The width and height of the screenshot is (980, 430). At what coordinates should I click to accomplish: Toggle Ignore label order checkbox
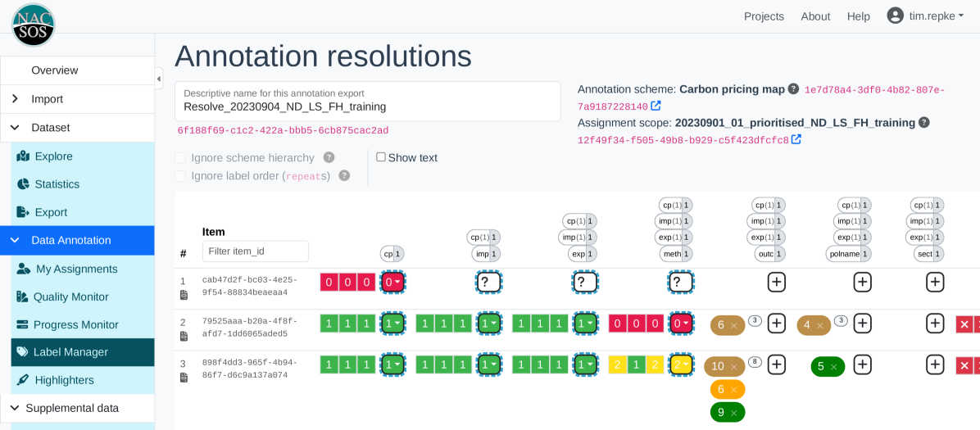180,175
